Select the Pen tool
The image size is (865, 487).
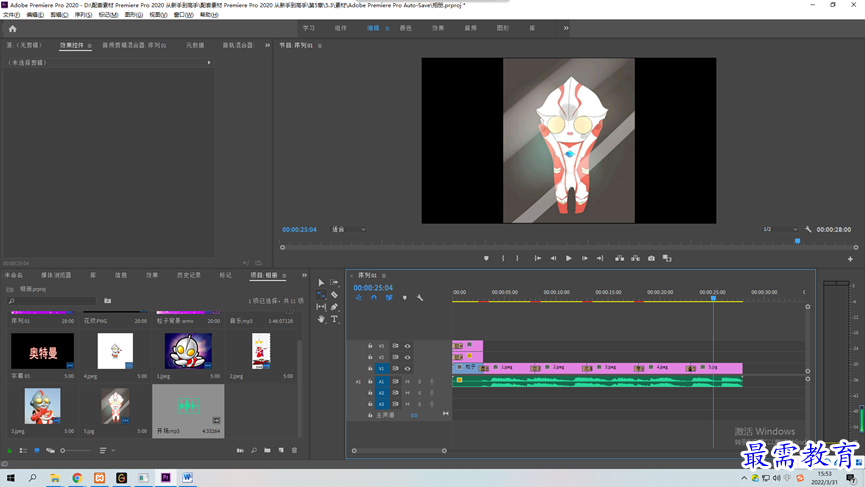point(334,307)
